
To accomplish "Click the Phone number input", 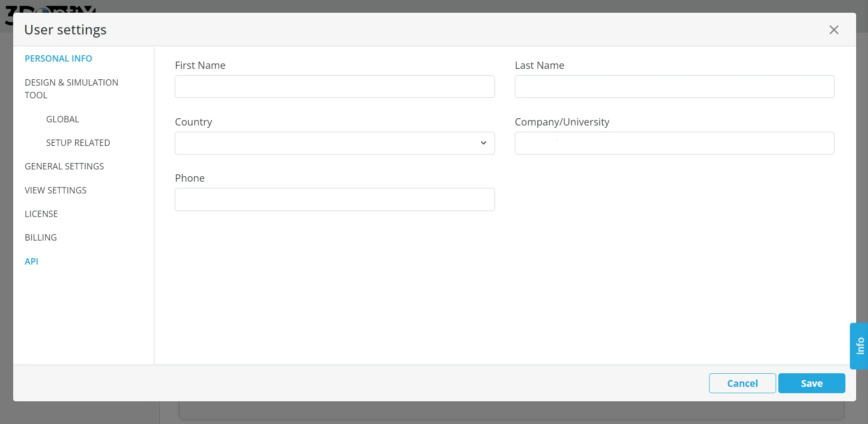I will point(334,199).
